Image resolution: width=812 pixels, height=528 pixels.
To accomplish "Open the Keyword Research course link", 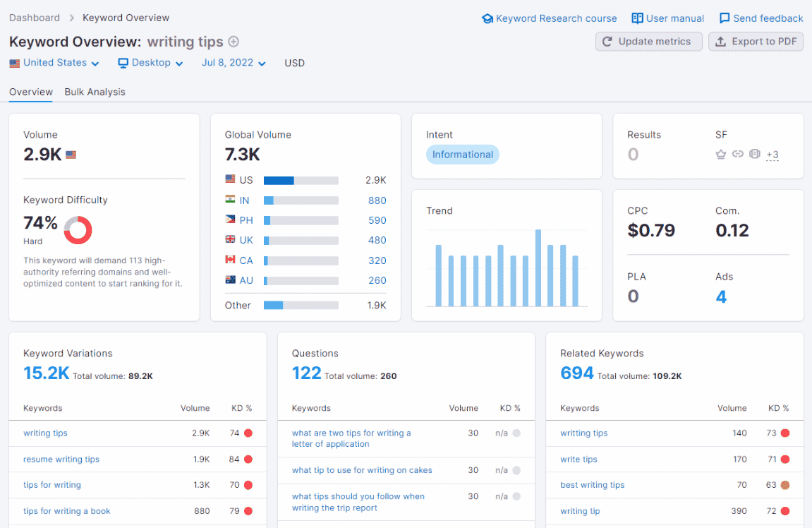I will tap(550, 18).
